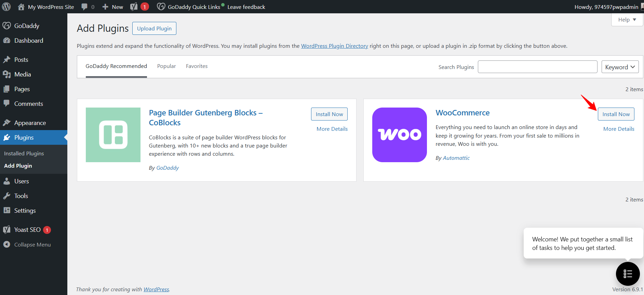Install Now the WooCommerce plugin
Image resolution: width=644 pixels, height=295 pixels.
616,114
